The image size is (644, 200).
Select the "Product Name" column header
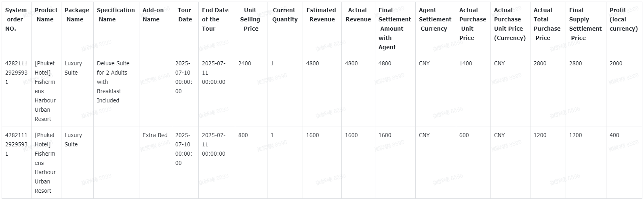click(46, 15)
